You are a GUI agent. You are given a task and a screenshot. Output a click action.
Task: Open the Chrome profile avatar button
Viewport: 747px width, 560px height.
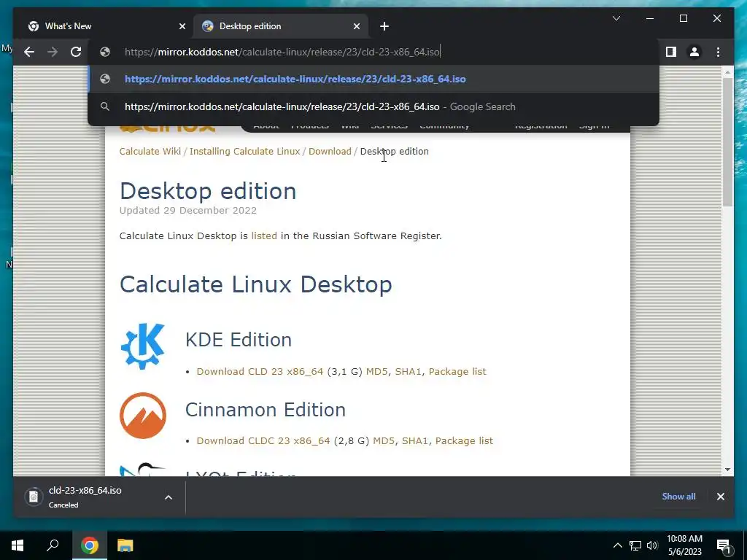point(694,52)
